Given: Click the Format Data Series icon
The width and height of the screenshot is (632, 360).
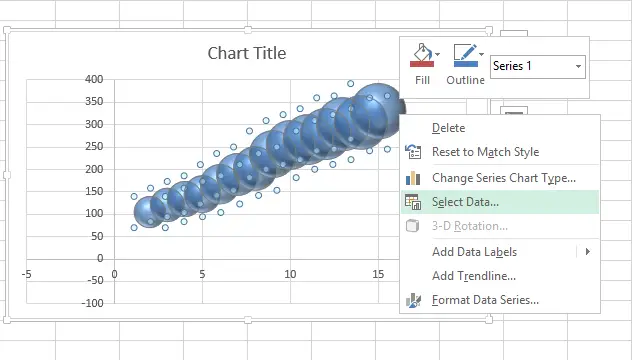Looking at the screenshot, I should coord(413,300).
